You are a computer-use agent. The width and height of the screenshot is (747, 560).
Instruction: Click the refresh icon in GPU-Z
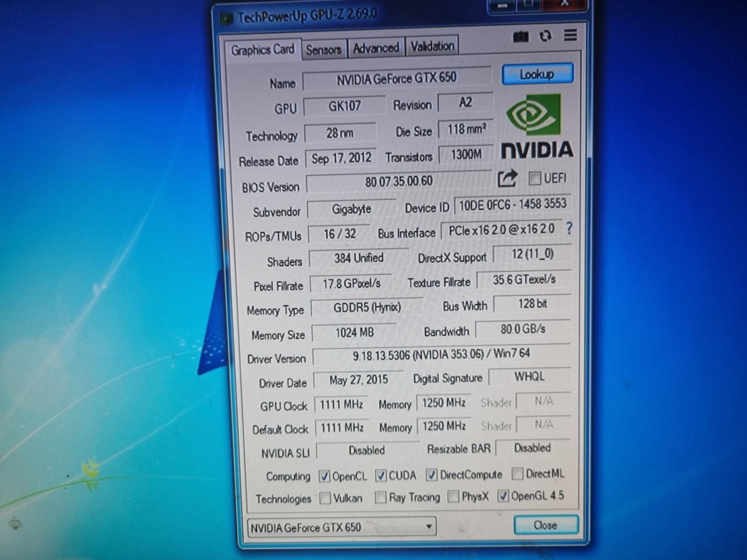pos(545,36)
